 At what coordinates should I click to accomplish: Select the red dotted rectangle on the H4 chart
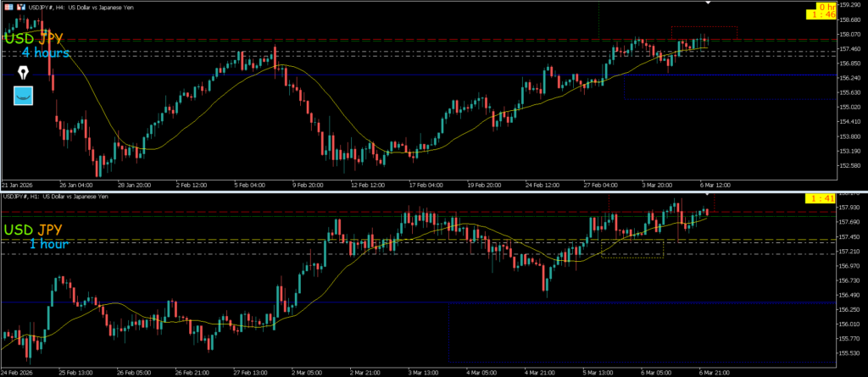[x=704, y=28]
